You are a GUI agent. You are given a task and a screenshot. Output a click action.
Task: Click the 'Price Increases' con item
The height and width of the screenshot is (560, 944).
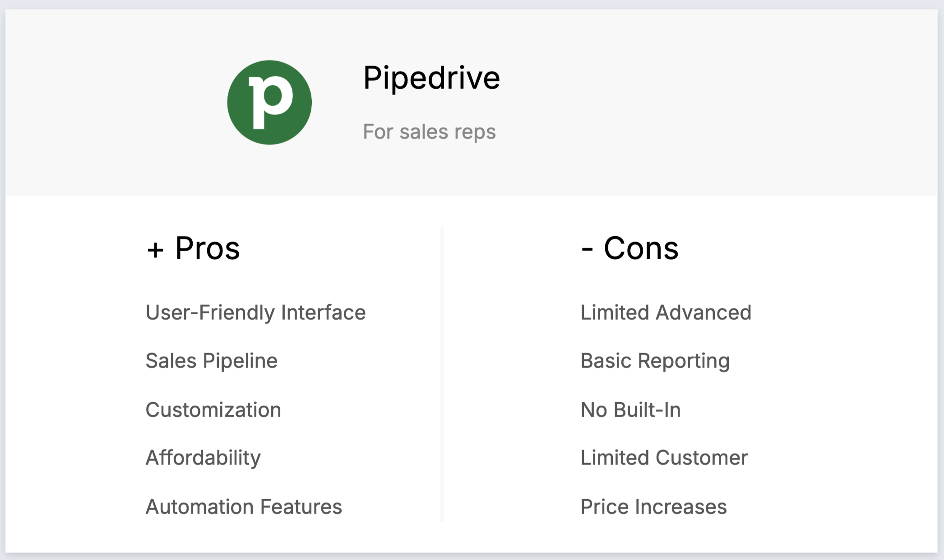[653, 507]
